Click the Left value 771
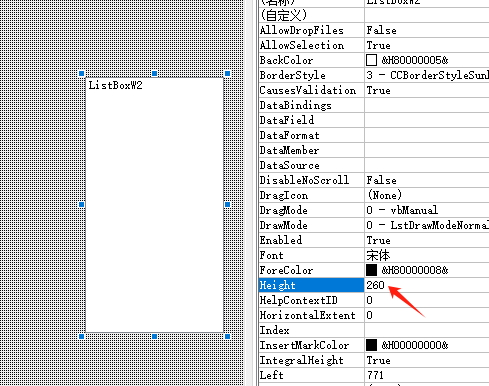Screen dimensions: 489x386 pyautogui.click(x=375, y=375)
